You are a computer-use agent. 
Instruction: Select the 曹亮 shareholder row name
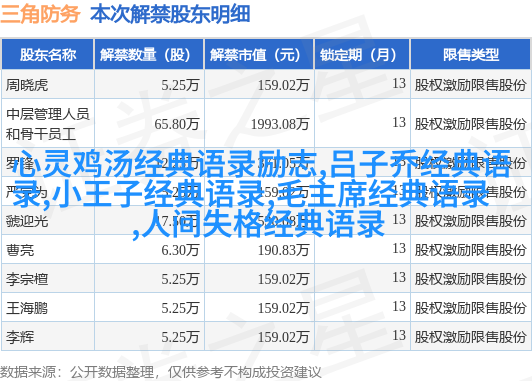[x=20, y=250]
